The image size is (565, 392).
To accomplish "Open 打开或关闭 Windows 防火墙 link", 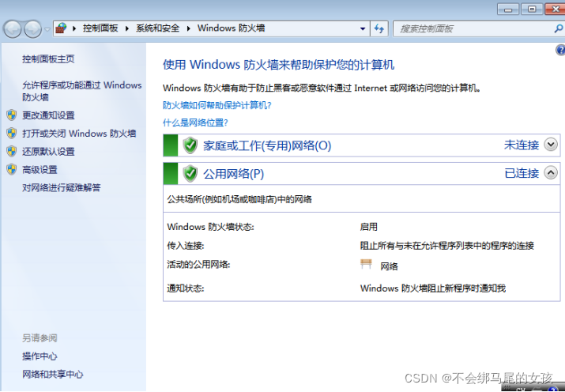I will pos(79,134).
